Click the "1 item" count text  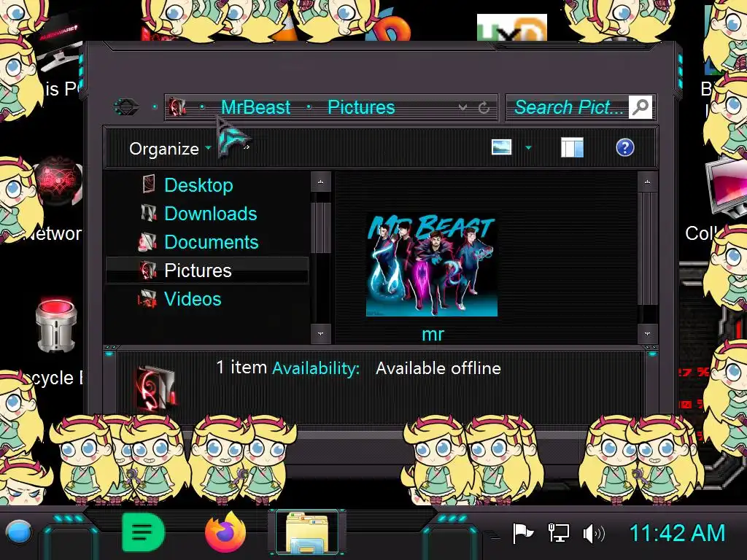(241, 367)
